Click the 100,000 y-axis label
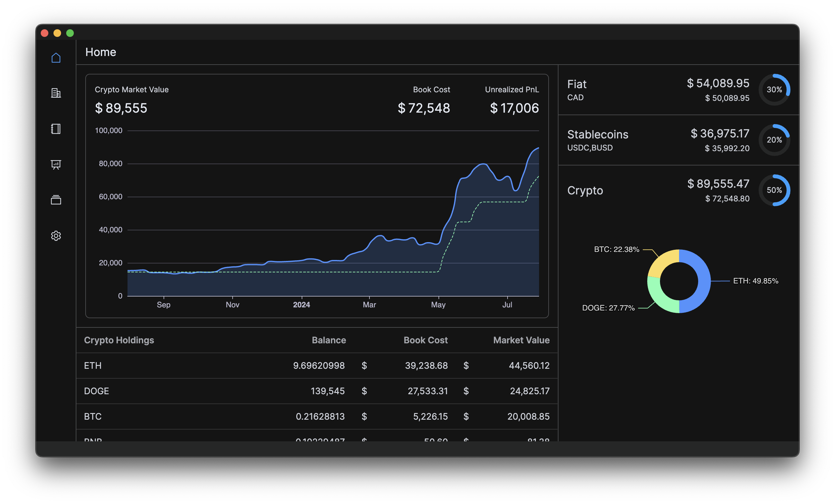The image size is (835, 504). pyautogui.click(x=109, y=130)
